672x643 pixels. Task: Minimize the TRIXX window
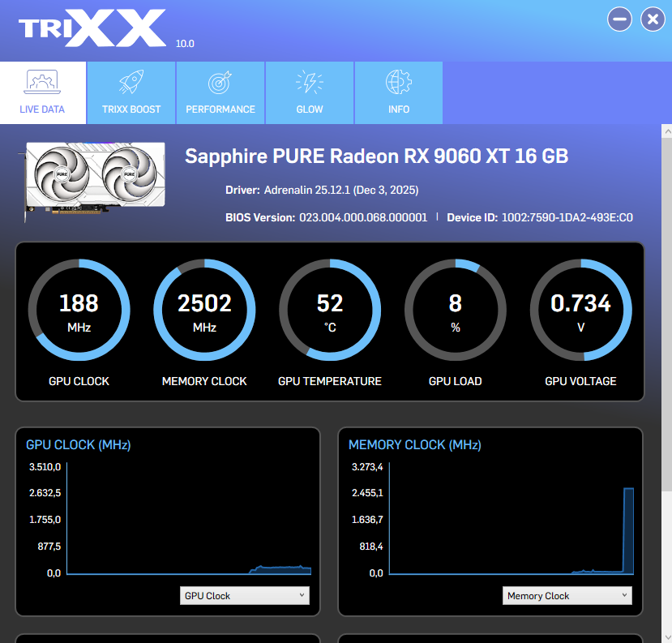click(x=619, y=19)
